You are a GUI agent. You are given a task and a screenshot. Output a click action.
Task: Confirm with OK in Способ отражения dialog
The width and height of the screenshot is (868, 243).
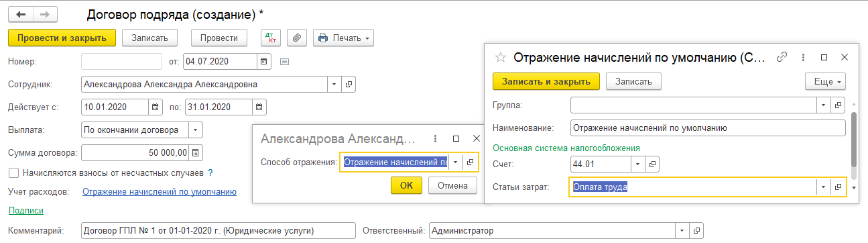[x=406, y=185]
